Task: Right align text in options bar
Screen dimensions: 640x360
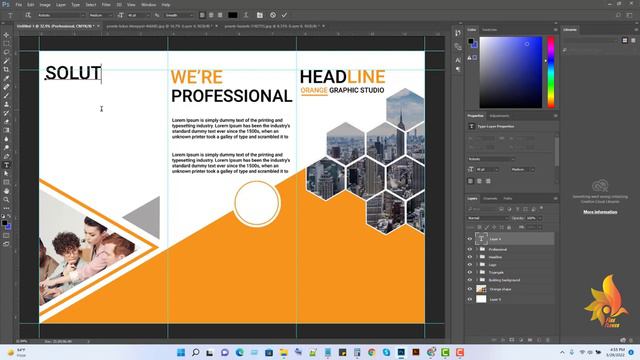Action: point(220,15)
